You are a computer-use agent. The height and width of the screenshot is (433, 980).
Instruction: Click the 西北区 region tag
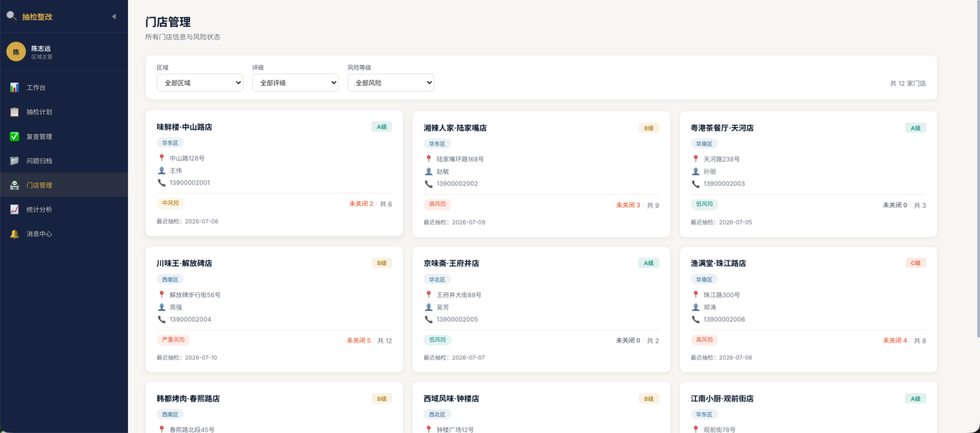(437, 415)
